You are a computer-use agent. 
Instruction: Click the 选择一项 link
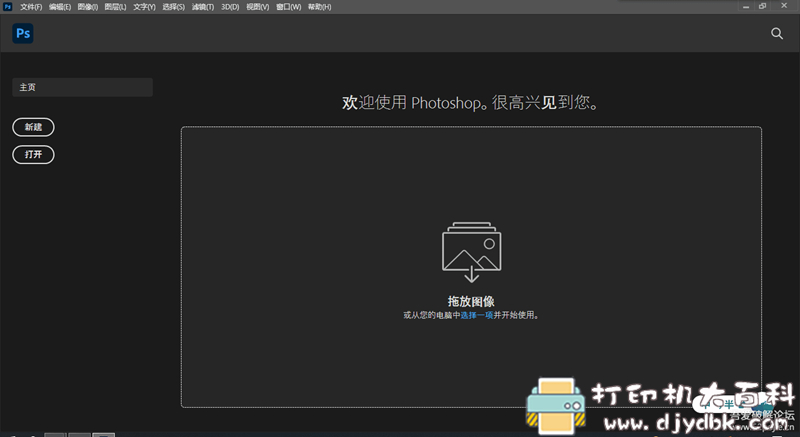click(477, 315)
